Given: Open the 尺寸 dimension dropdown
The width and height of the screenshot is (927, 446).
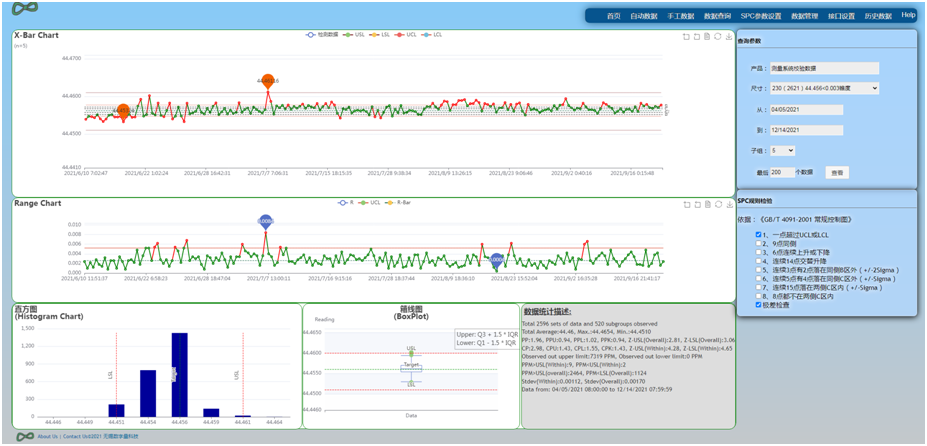Looking at the screenshot, I should 824,88.
